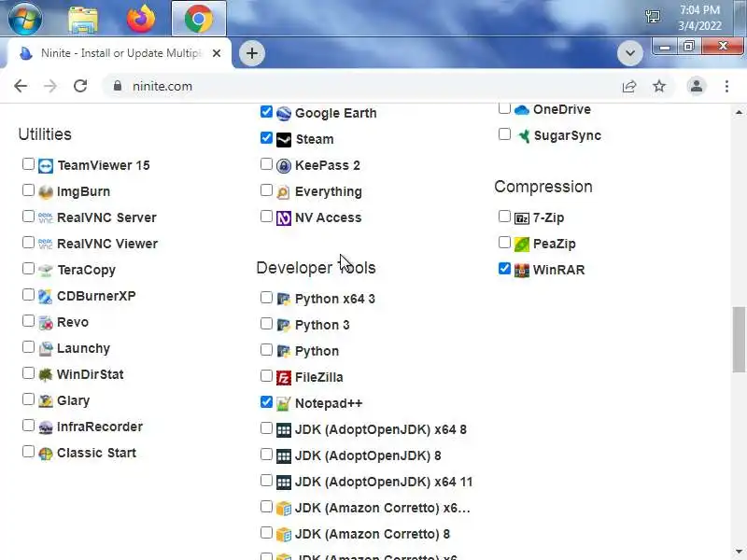Click the FileZilla app icon
Screen dimensions: 747x560
point(284,378)
